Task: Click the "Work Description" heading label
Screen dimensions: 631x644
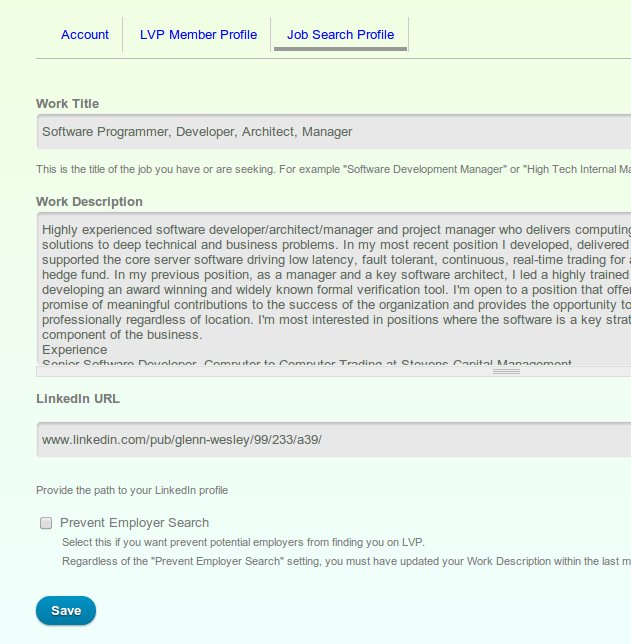Action: [x=89, y=202]
